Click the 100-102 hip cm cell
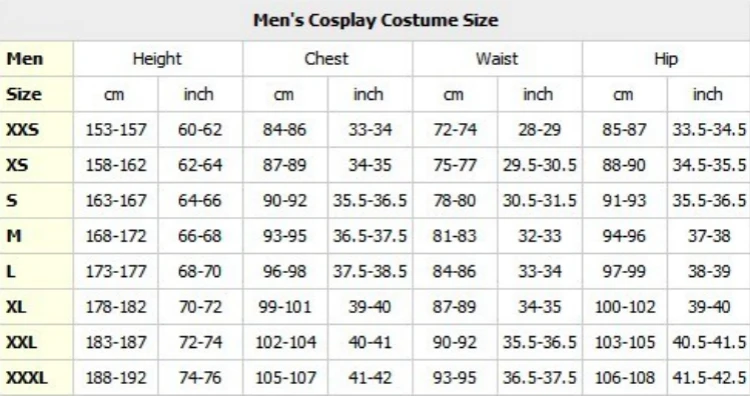Screen dimensions: 750x396 (624, 307)
